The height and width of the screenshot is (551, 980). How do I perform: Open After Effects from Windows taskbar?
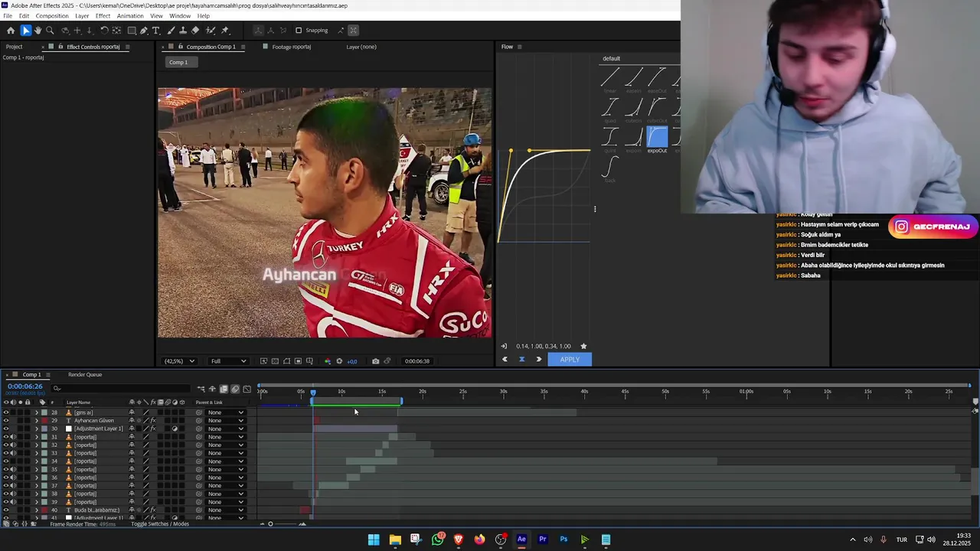pos(521,540)
